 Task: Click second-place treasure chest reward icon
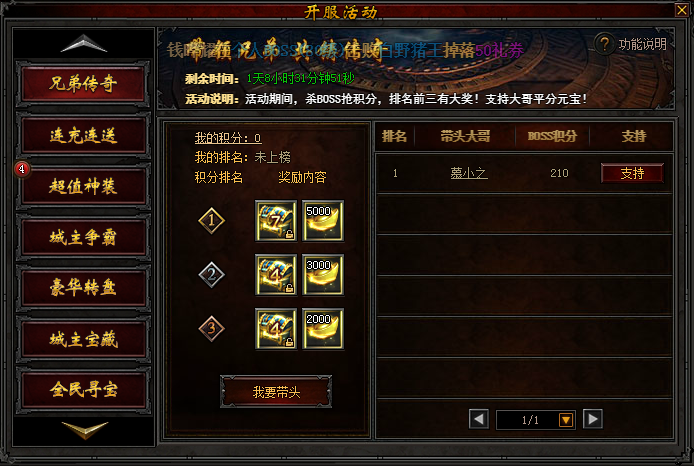[x=276, y=275]
